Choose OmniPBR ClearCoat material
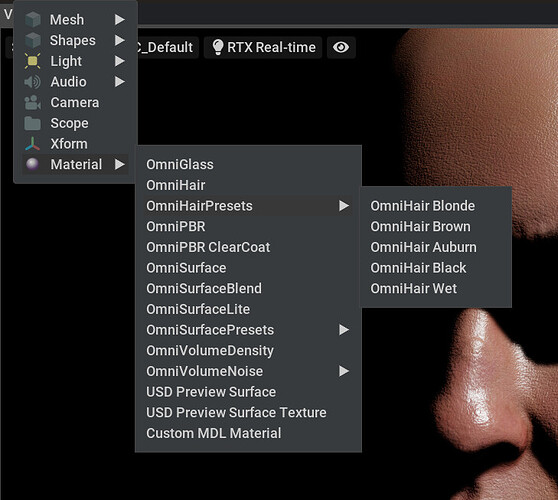 pyautogui.click(x=208, y=247)
